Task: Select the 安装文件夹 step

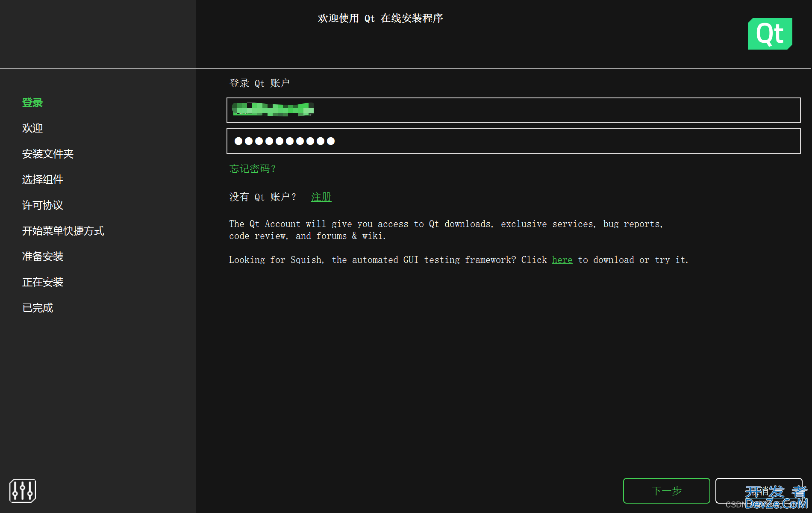Action: (48, 154)
